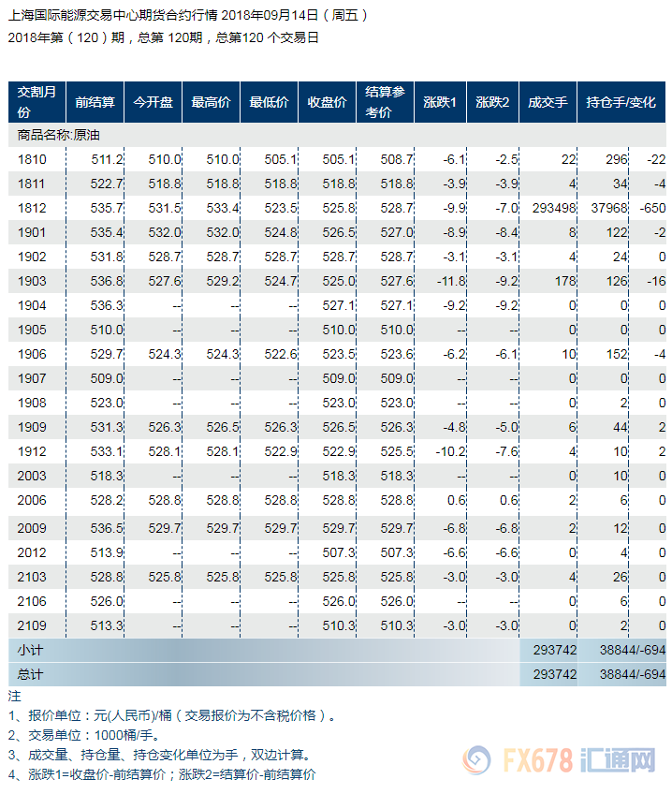This screenshot has width=672, height=794.
Task: Select the 商品名称:原油 row label
Action: [59, 135]
